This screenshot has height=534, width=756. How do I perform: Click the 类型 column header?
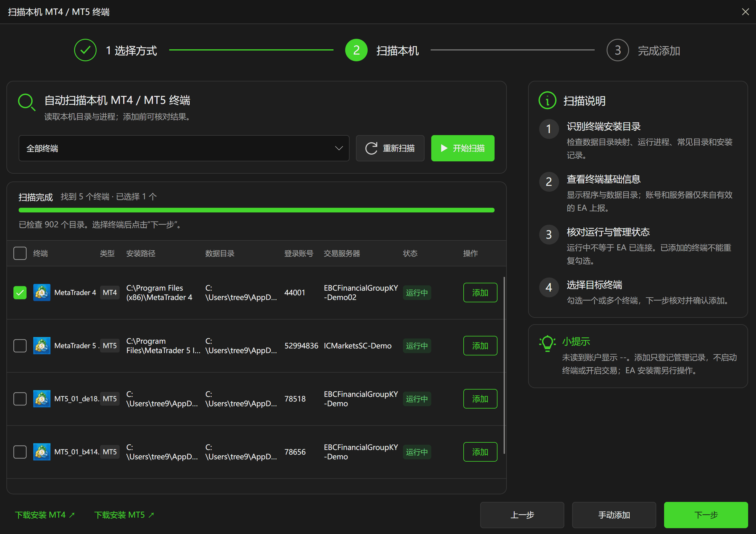click(x=107, y=253)
